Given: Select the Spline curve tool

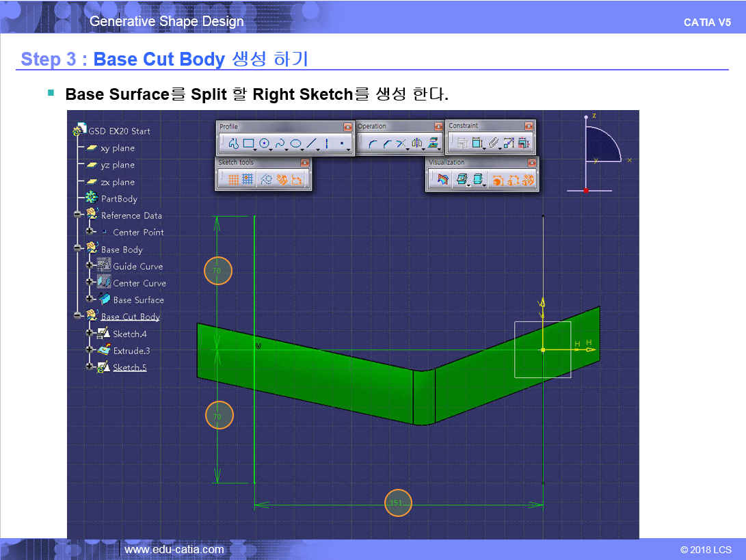Looking at the screenshot, I should pos(280,144).
